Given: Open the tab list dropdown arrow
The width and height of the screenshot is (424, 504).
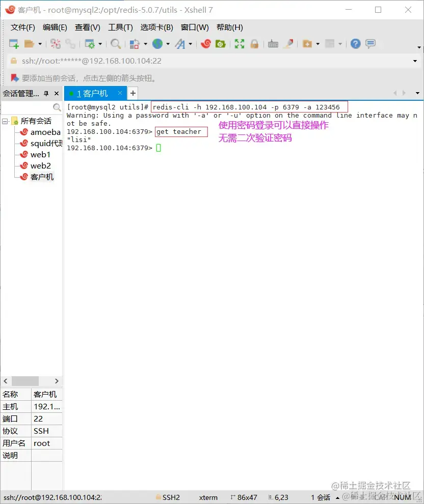Looking at the screenshot, I should 417,93.
